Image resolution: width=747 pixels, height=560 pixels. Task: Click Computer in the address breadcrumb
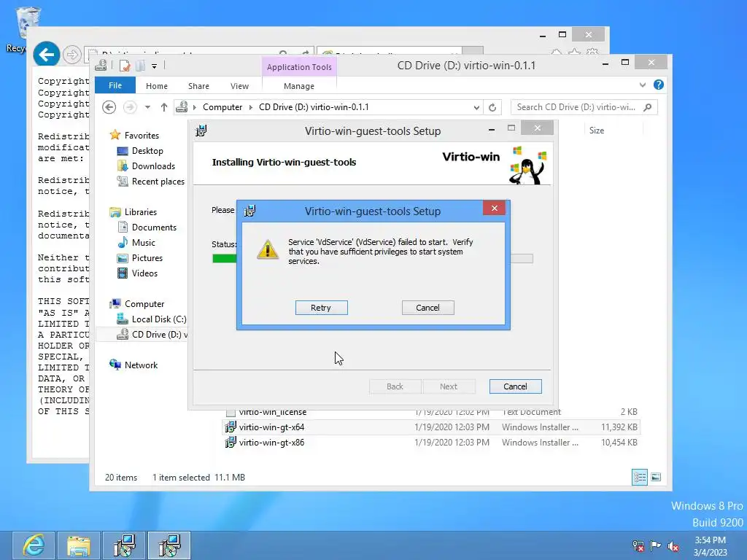pos(222,107)
